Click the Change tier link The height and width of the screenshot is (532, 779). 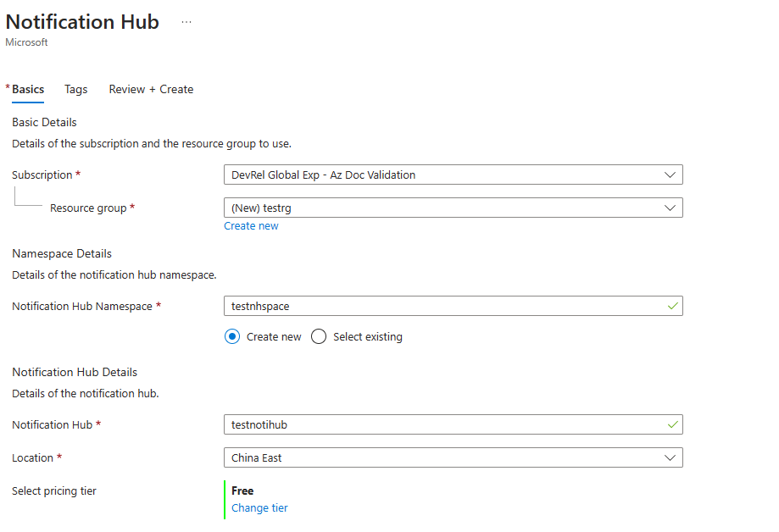pos(259,508)
